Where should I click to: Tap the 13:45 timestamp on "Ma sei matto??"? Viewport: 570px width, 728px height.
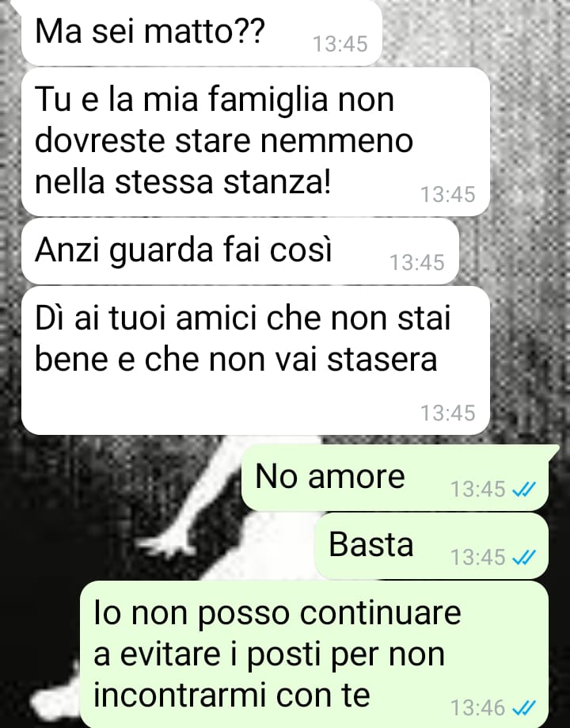coord(340,44)
